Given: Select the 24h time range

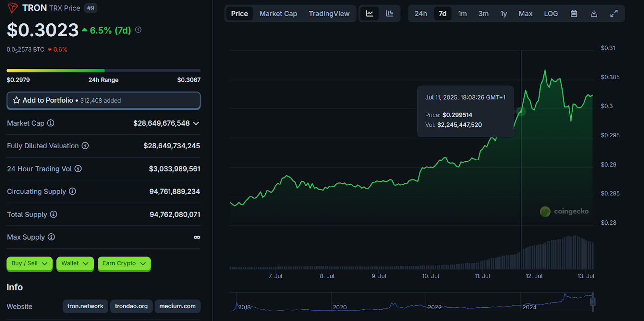Looking at the screenshot, I should (x=421, y=14).
